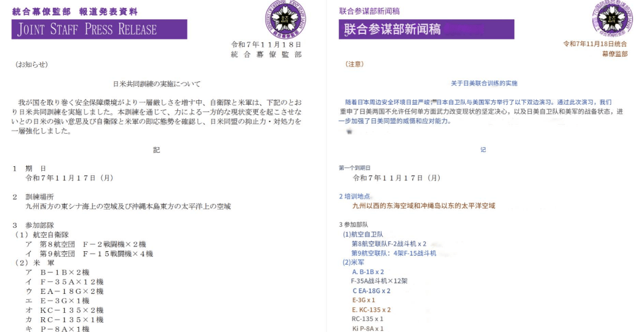Click the "F-35A战斗机×12架" line
Screen dimensions: 644x332
(379, 281)
